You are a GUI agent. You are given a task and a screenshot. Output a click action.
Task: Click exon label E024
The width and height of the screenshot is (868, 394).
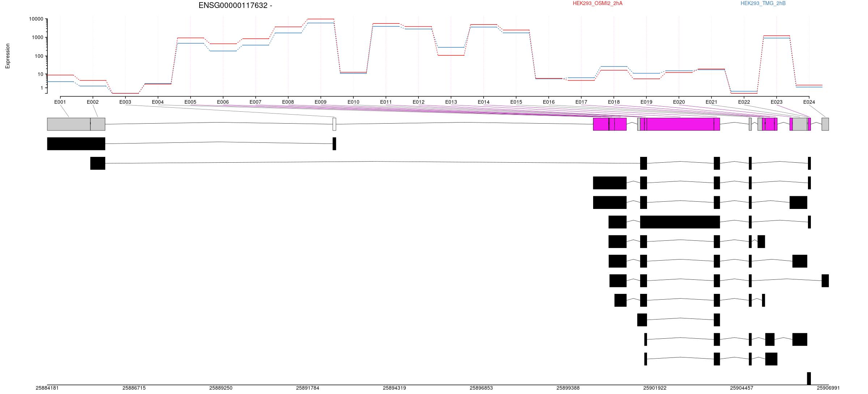pyautogui.click(x=809, y=102)
